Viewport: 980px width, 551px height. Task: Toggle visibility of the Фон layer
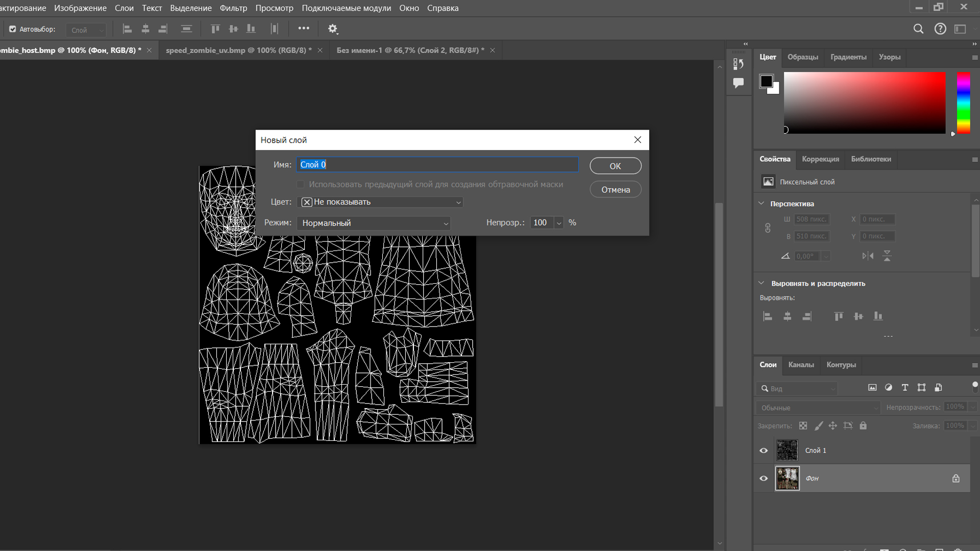click(764, 479)
